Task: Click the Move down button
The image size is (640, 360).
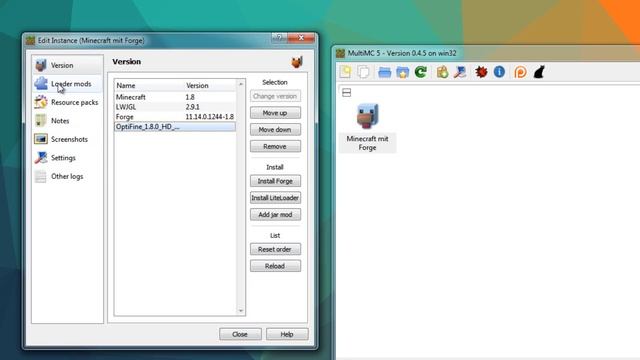Action: pyautogui.click(x=275, y=129)
